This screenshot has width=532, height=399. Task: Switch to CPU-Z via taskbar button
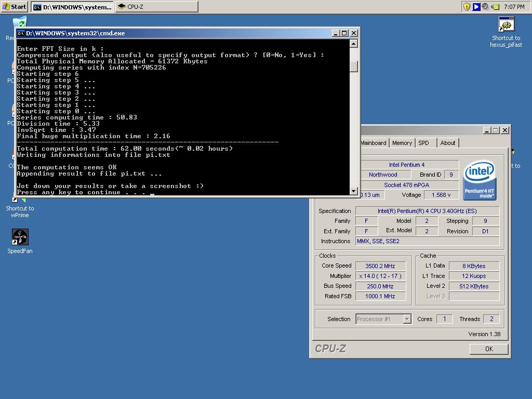tap(157, 7)
